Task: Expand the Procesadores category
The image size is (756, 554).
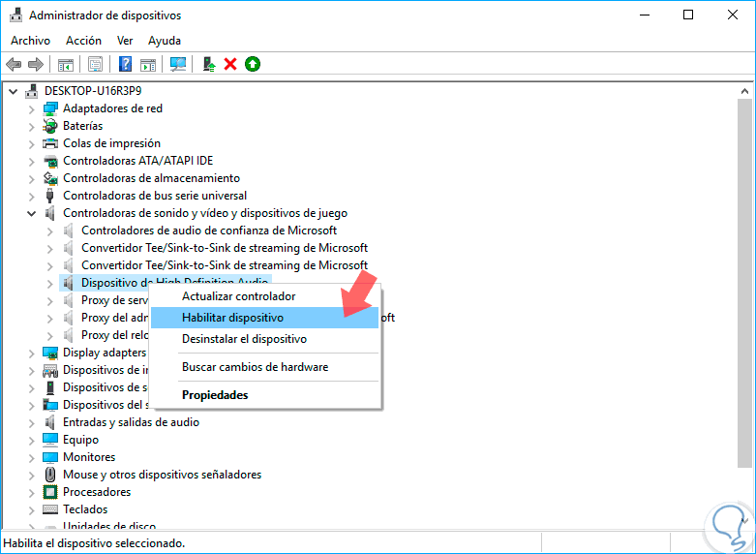Action: click(x=31, y=492)
